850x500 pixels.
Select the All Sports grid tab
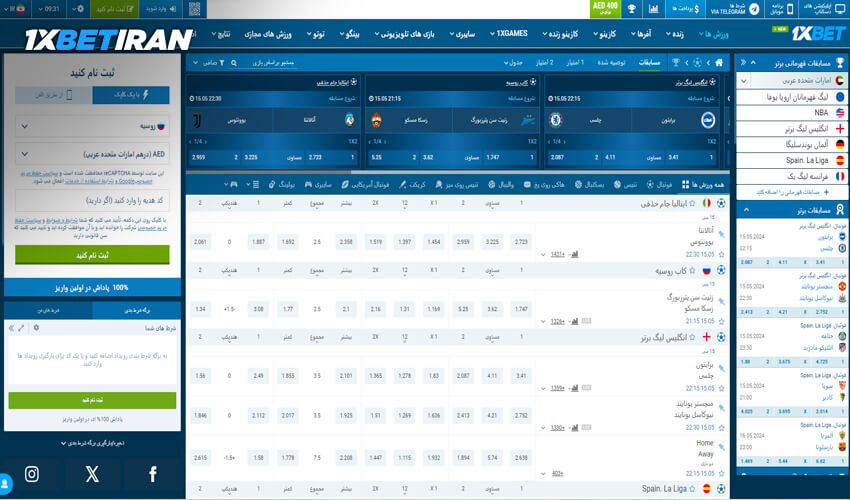pos(703,184)
